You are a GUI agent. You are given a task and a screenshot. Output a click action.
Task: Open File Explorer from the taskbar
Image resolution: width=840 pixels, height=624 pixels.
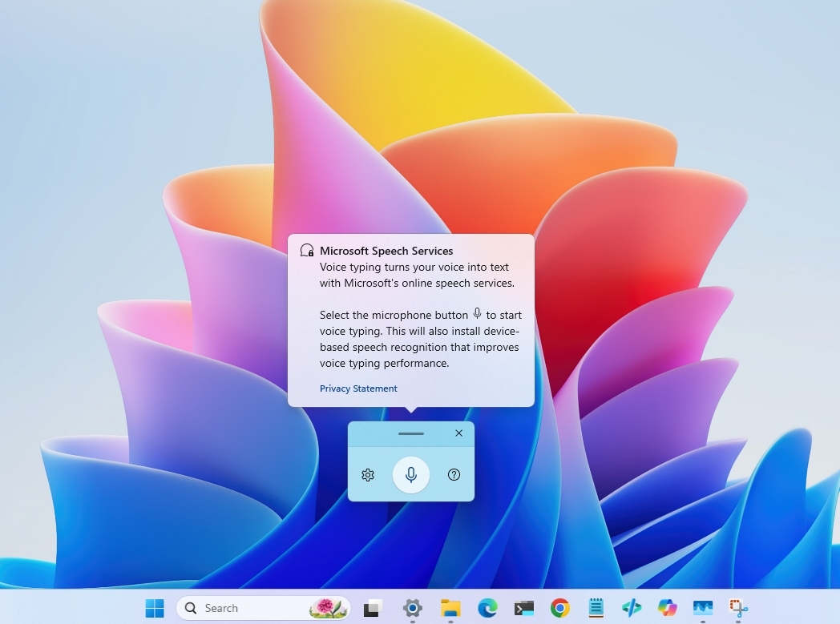[x=450, y=608]
